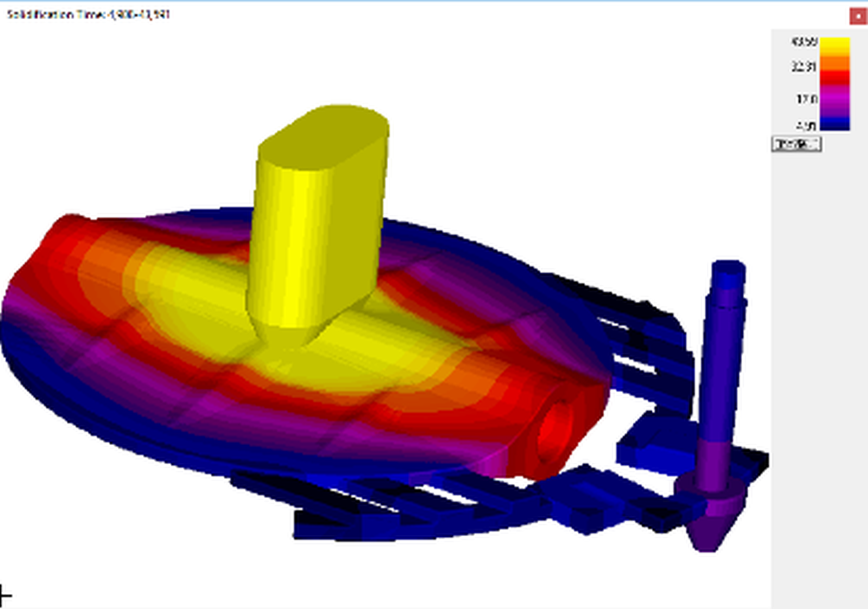Choose the dark blue band in legend
This screenshot has width=868, height=609.
[x=835, y=124]
